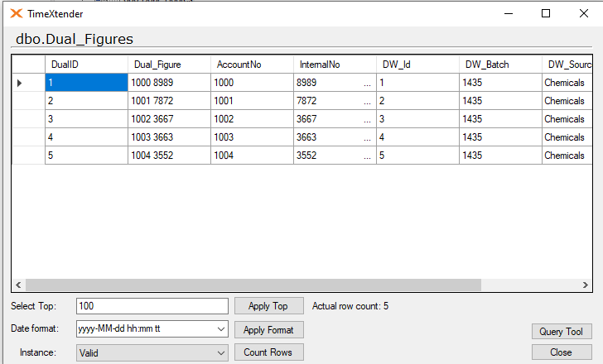The image size is (603, 364).
Task: Select the DualID column header
Action: [86, 65]
